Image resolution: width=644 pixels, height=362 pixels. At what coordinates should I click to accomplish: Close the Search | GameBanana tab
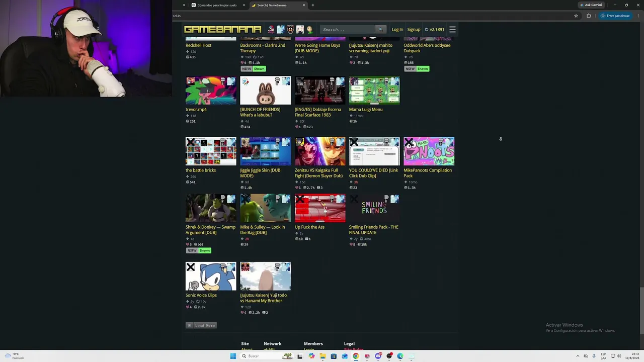[304, 5]
